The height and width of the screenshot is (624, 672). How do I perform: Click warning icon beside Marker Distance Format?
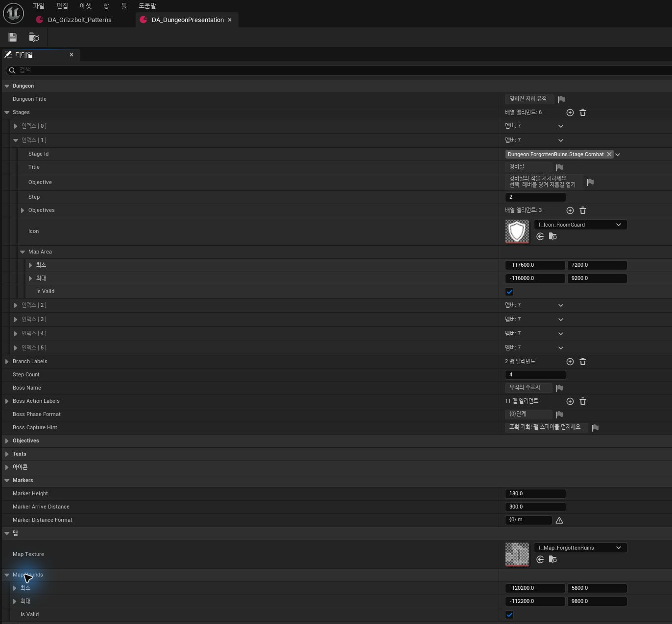pyautogui.click(x=559, y=520)
